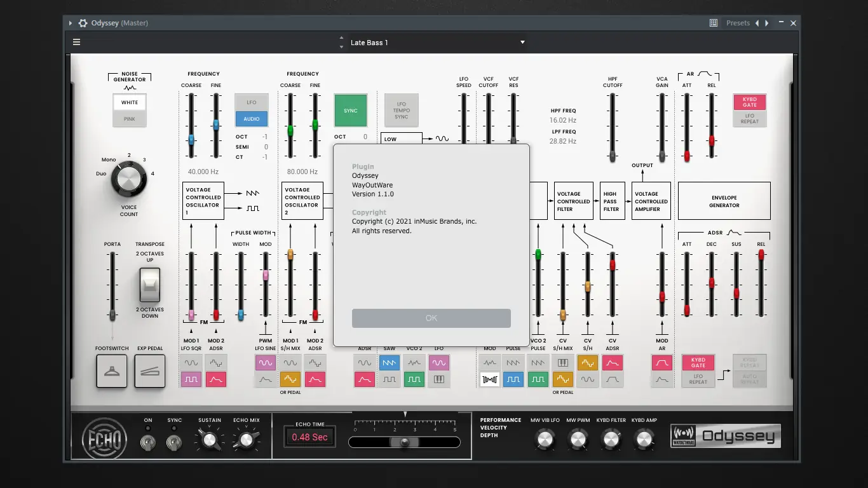
Task: Click the Odyssey logo at bottom right
Action: 726,436
